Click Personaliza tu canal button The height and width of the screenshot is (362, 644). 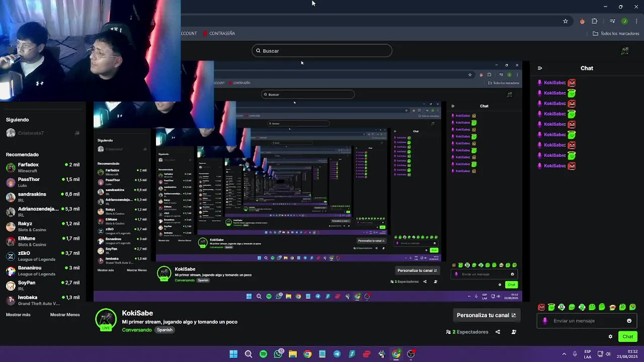(x=486, y=315)
